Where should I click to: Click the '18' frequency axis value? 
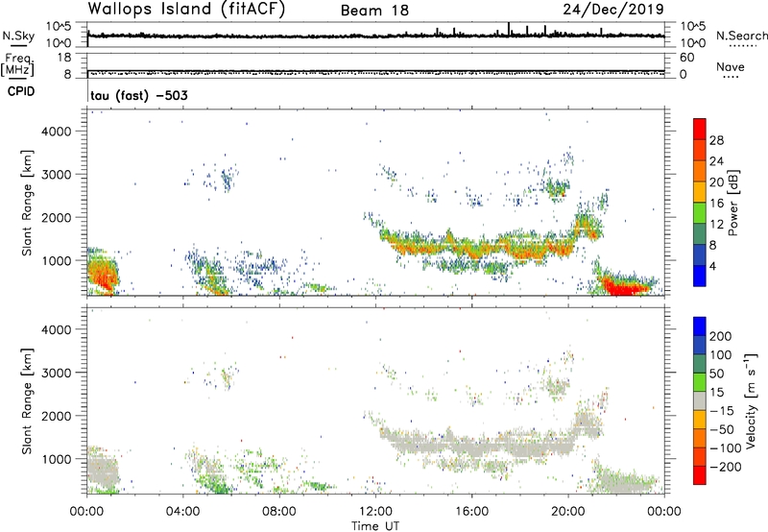[x=63, y=58]
